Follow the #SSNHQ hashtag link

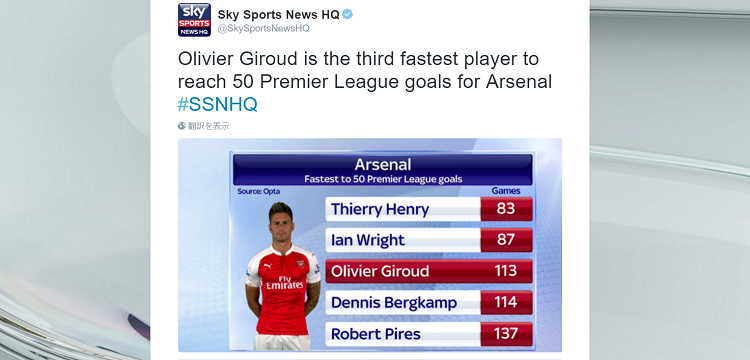point(218,104)
